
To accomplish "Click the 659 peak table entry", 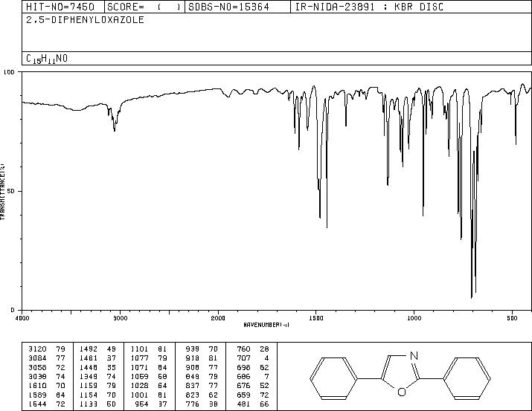I will coord(253,395).
